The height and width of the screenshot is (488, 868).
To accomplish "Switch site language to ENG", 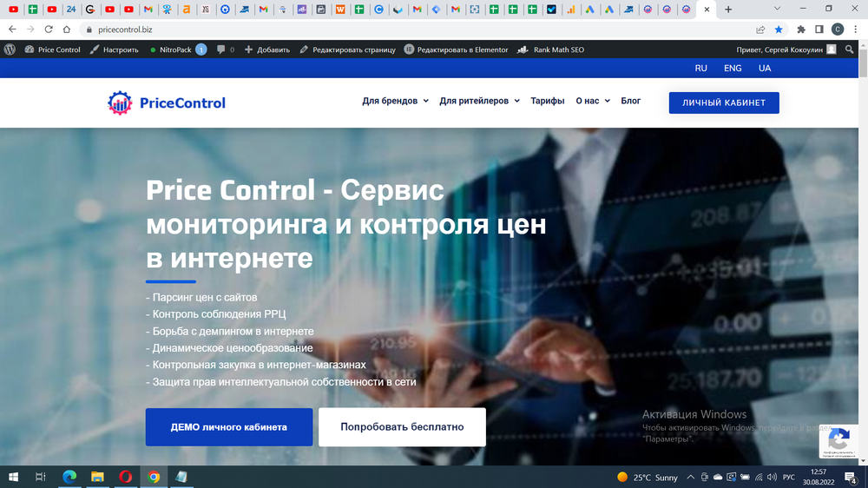I will point(733,68).
